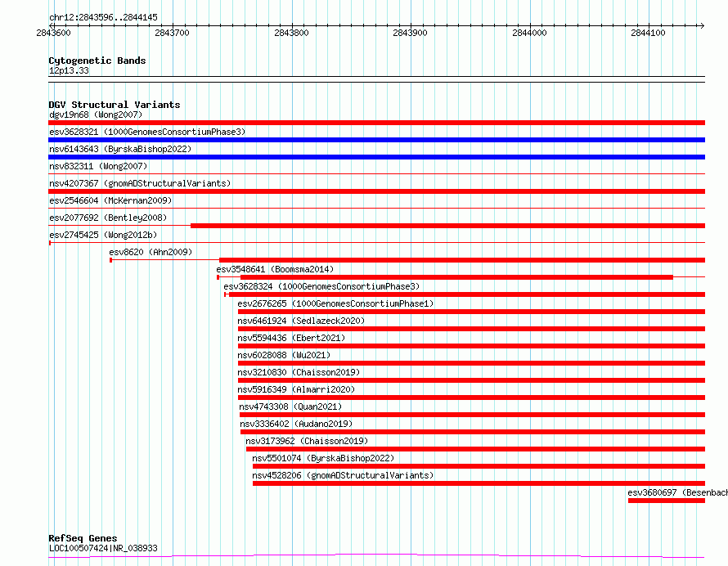Viewport: 728px width, 566px height.
Task: Click ruler tick labeled 2843600
Action: 53,33
